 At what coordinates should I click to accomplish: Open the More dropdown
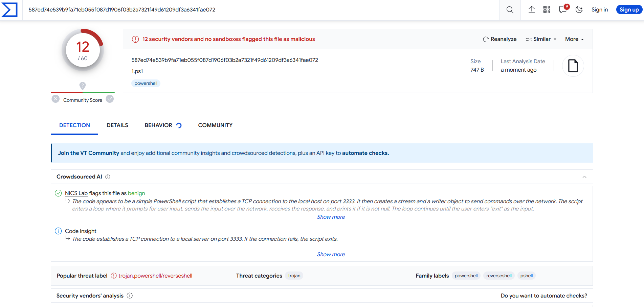tap(574, 39)
